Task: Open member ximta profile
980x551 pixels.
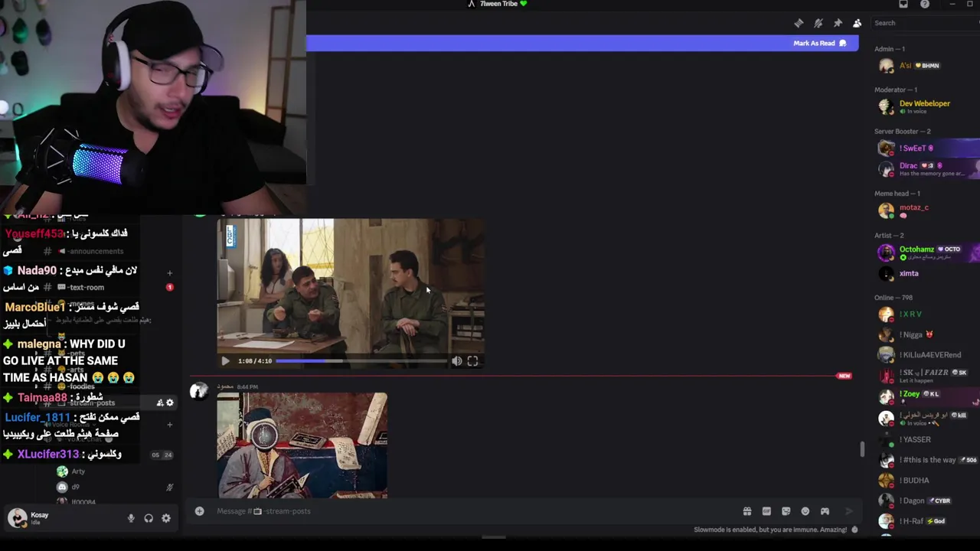Action: (x=909, y=273)
